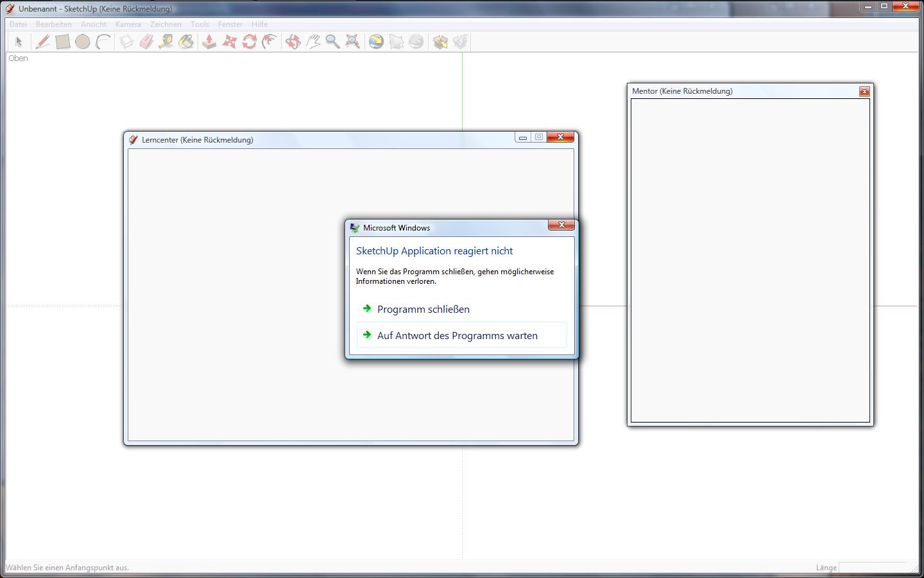
Task: Open the Bearbeiten menu
Action: (x=54, y=24)
